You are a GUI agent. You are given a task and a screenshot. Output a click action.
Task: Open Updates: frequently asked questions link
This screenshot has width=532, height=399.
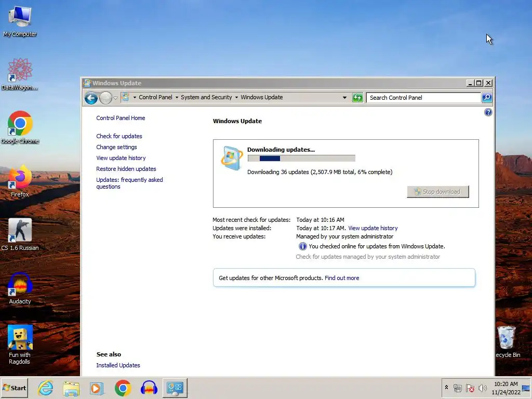coord(129,183)
